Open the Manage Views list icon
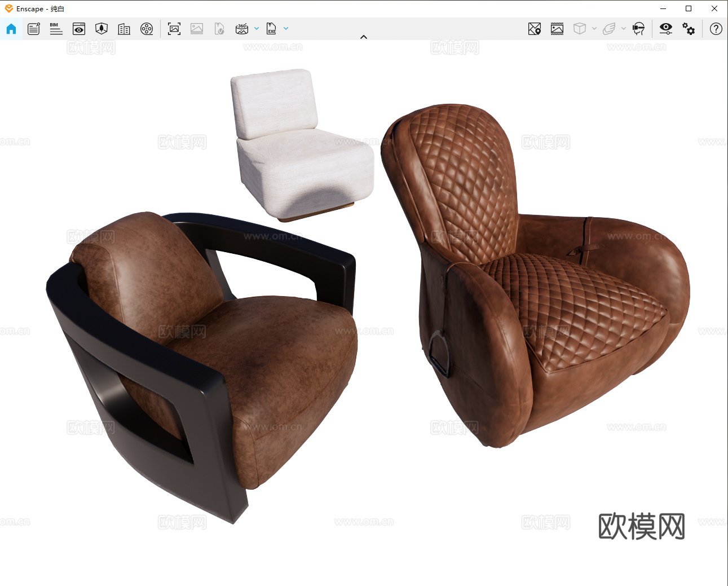The image size is (728, 586). [34, 29]
